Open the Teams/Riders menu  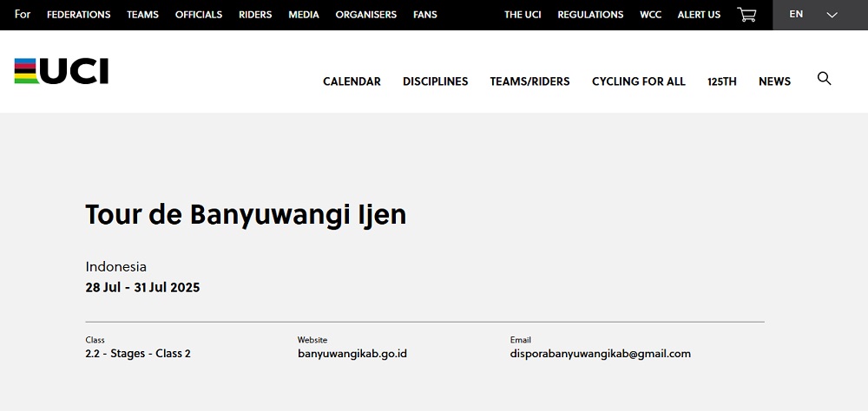529,82
